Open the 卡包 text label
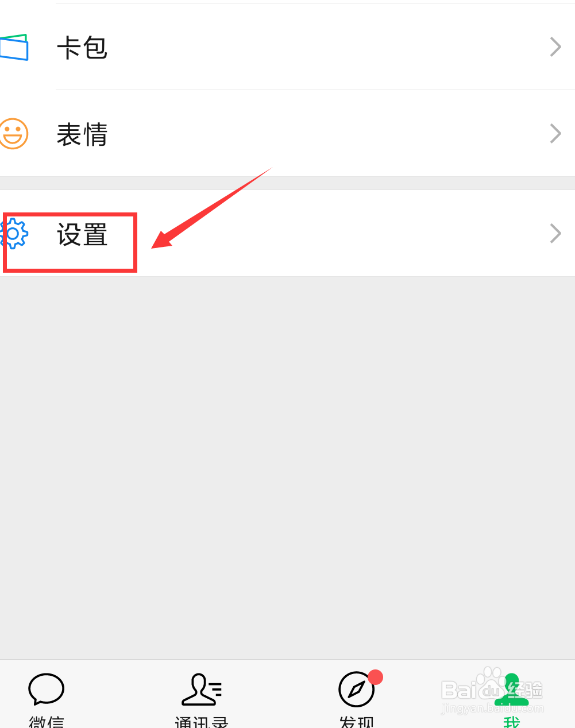The image size is (575, 728). [x=82, y=48]
